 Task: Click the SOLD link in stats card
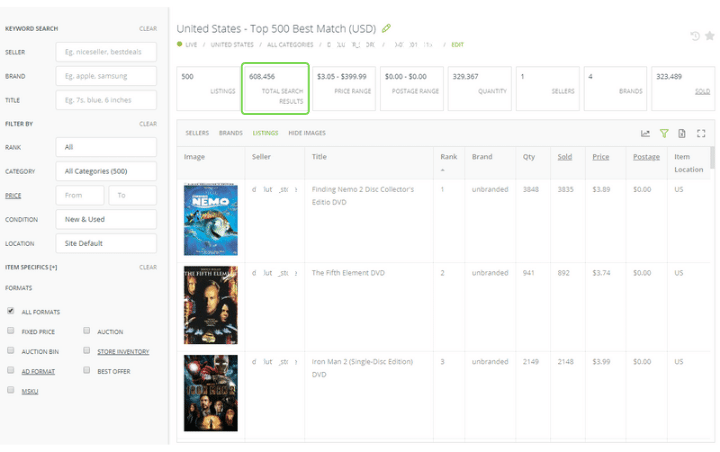pos(702,91)
